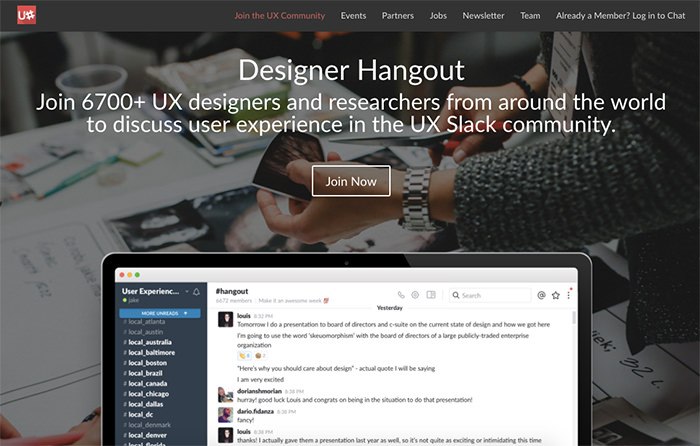700x446 pixels.
Task: Click the 6672 members count
Action: (234, 301)
